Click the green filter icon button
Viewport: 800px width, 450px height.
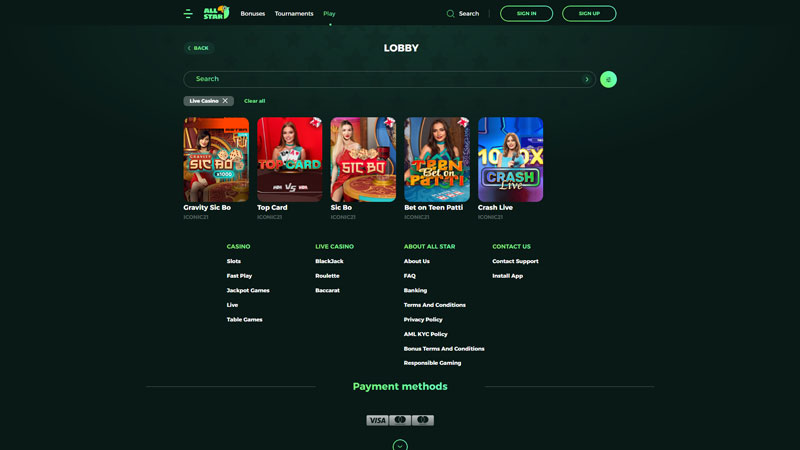pyautogui.click(x=608, y=79)
